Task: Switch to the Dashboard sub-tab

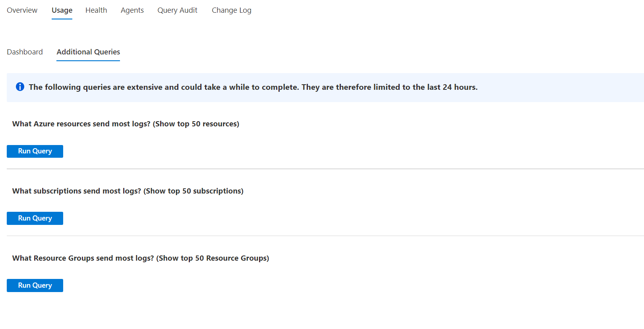Action: (x=25, y=52)
